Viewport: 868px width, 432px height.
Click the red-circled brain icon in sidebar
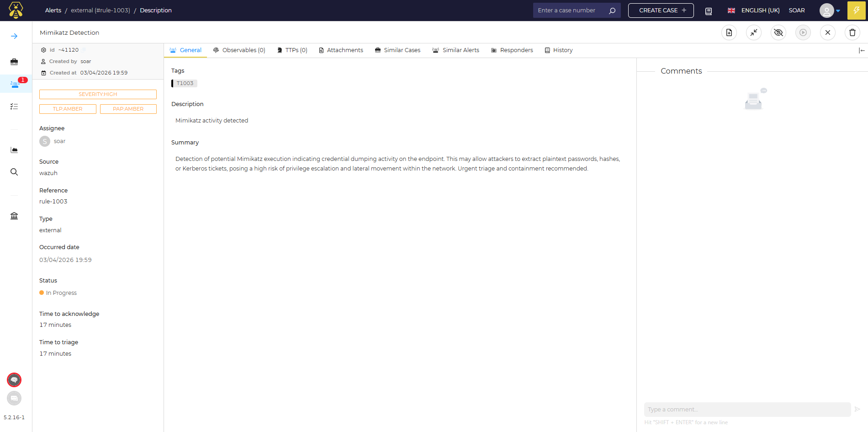(x=14, y=380)
